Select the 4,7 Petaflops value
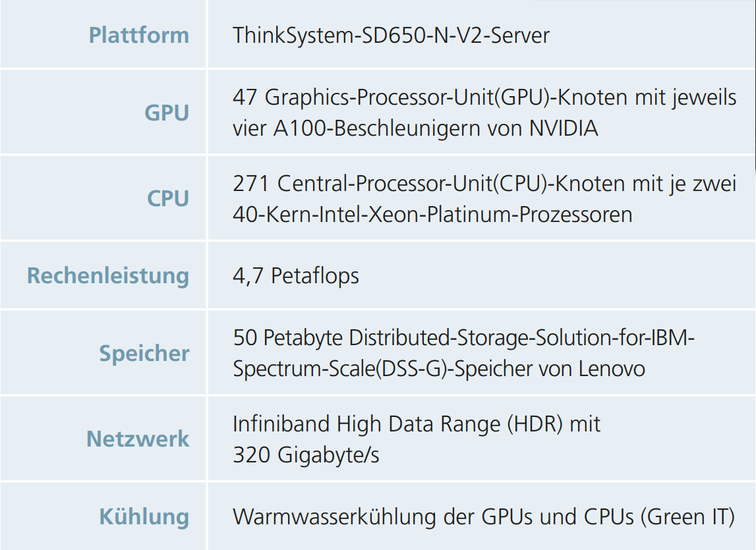 296,275
